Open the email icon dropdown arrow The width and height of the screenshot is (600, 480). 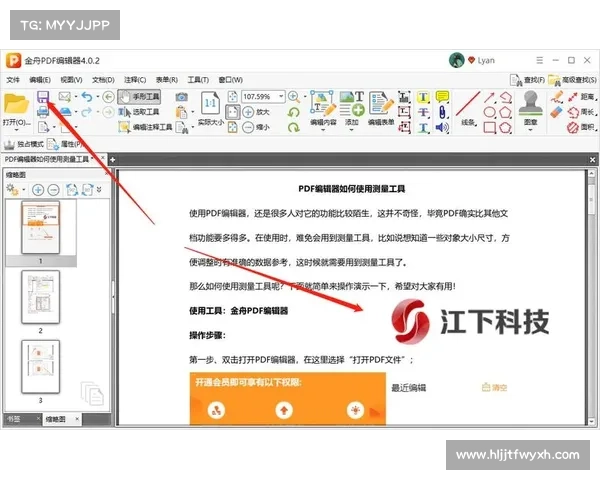75,97
